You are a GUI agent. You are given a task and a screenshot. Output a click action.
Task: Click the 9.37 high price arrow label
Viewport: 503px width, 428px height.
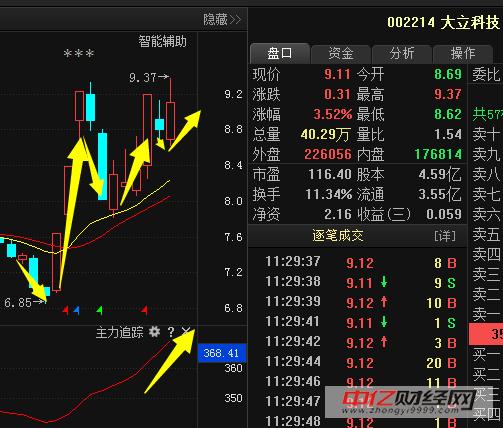coord(149,78)
